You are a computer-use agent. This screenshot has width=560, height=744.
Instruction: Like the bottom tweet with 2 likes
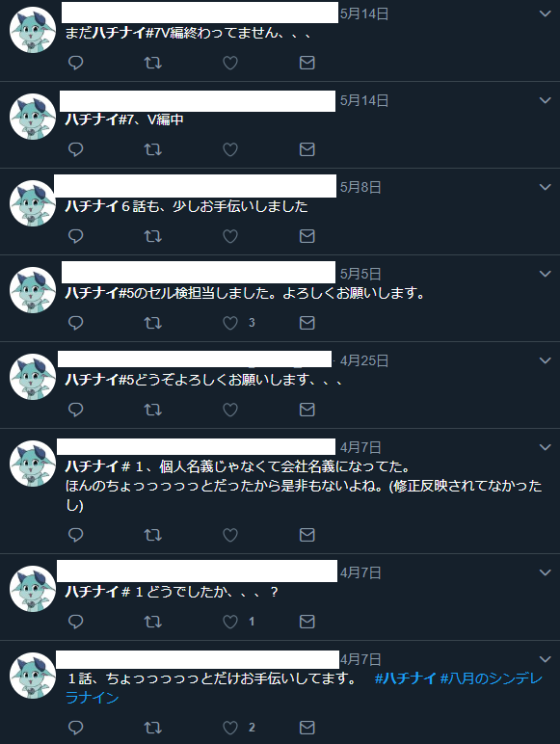pyautogui.click(x=230, y=728)
